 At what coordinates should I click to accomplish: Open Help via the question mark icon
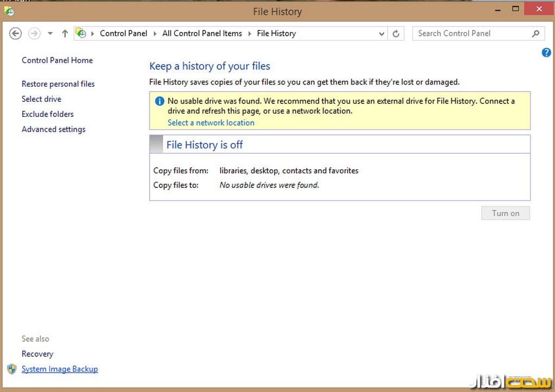click(x=546, y=53)
